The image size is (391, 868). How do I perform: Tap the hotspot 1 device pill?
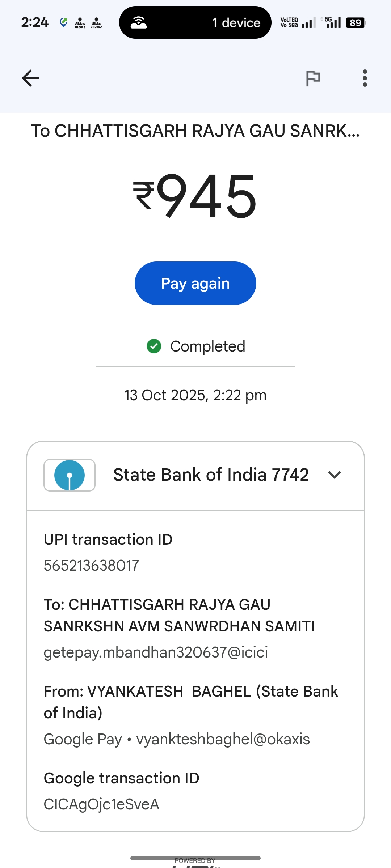tap(195, 22)
